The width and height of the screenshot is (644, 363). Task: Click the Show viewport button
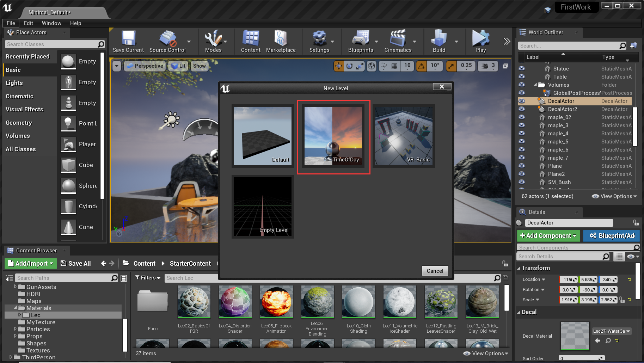(199, 66)
